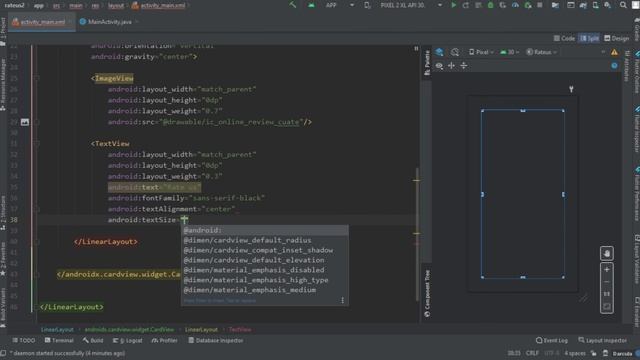The height and width of the screenshot is (360, 640).
Task: Click the orientation for preview icon
Action: (x=455, y=52)
